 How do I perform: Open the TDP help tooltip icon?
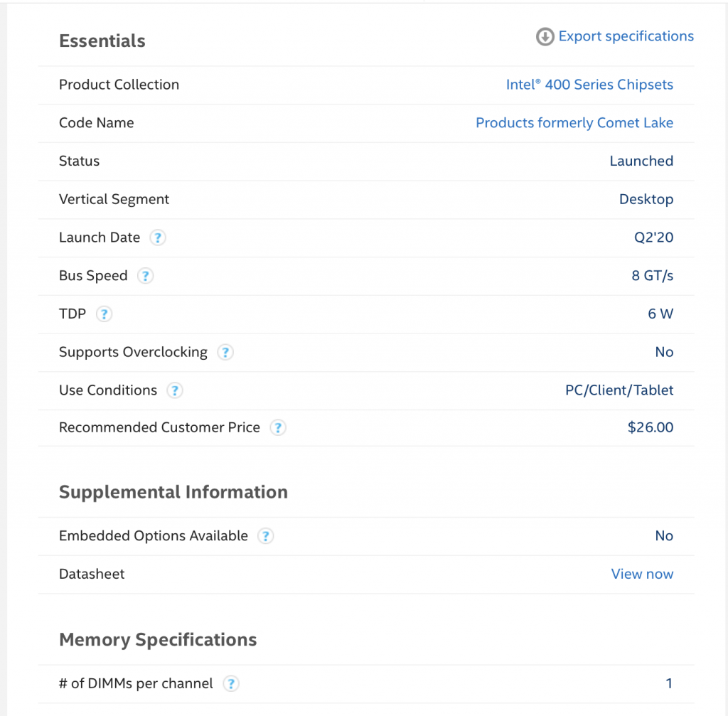(104, 314)
